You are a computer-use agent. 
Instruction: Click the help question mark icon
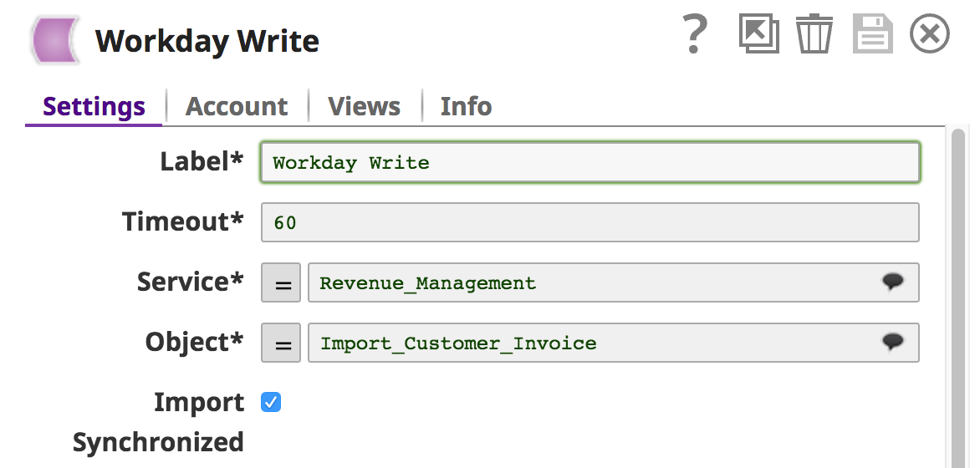695,35
